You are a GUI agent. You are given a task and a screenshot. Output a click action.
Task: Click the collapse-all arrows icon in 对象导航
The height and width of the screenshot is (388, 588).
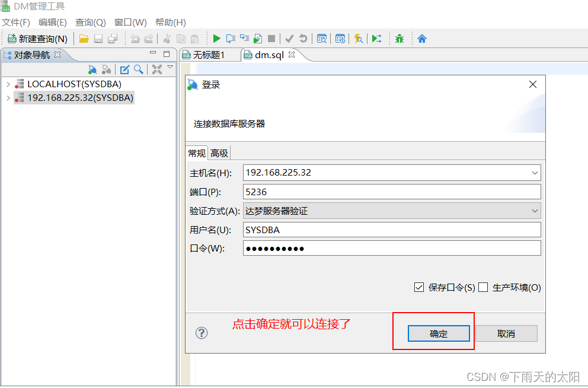pos(156,69)
